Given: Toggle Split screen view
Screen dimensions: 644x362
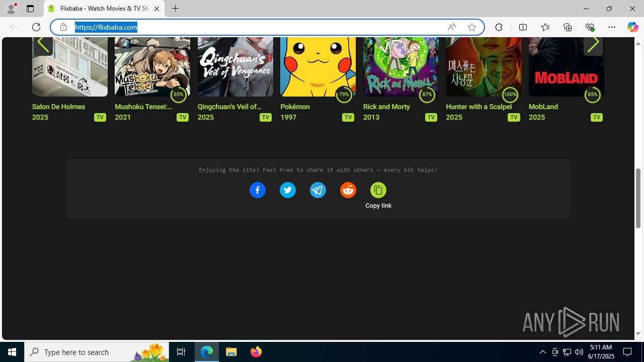Looking at the screenshot, I should click(523, 27).
